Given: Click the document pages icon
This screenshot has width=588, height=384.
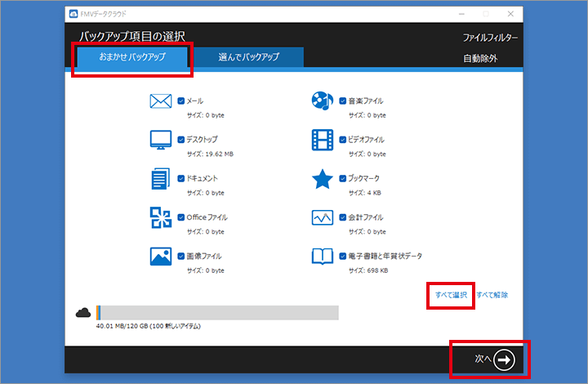Looking at the screenshot, I should click(x=160, y=179).
